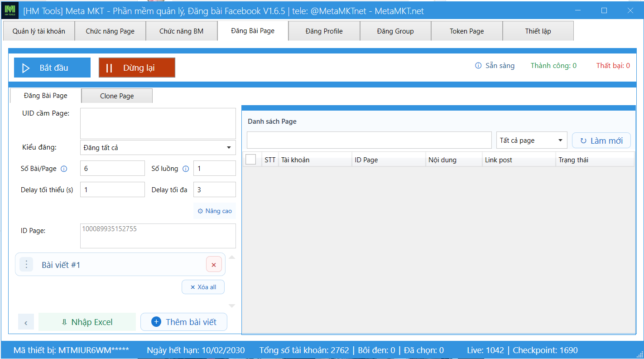Select the Đăng Bài Page sub-tab

pyautogui.click(x=46, y=96)
